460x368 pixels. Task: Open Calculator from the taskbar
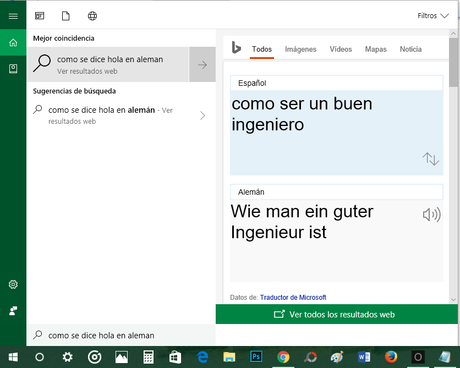148,357
